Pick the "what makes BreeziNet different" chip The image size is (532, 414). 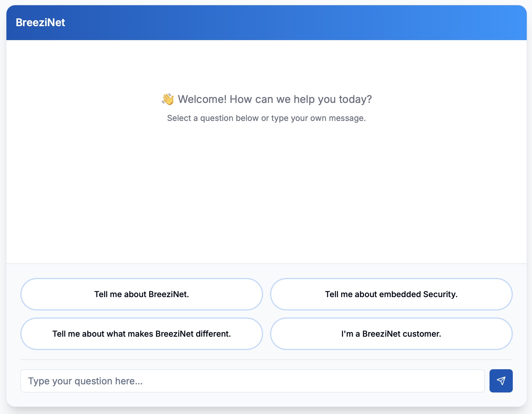[x=141, y=334]
